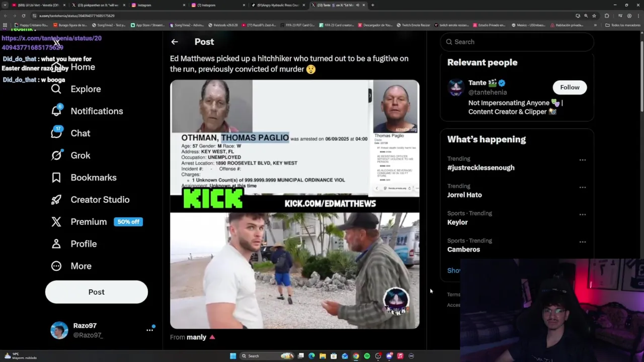Open Google Chrome from taskbar
Screen dimensions: 644x362
coord(356,356)
